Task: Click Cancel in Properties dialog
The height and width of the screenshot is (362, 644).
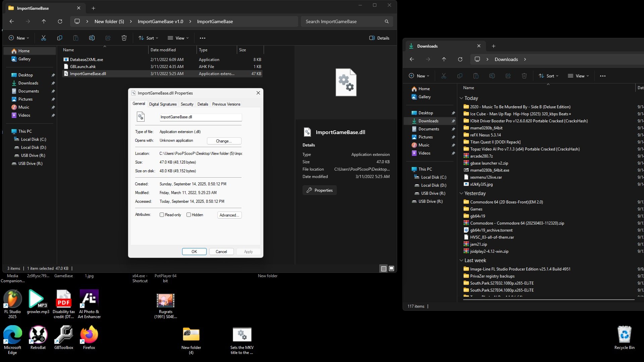Action: [x=221, y=252]
